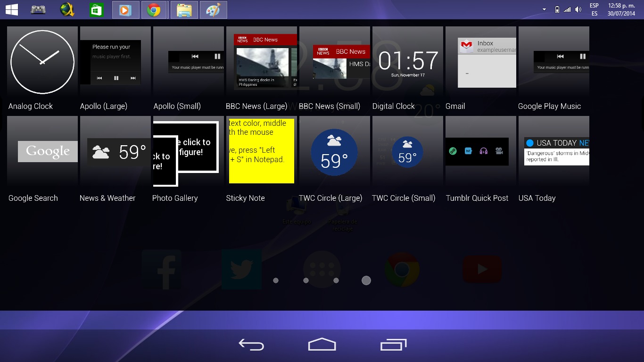Pause playback in Apollo (Large) widget
Viewport: 644px width, 362px height.
point(116,78)
